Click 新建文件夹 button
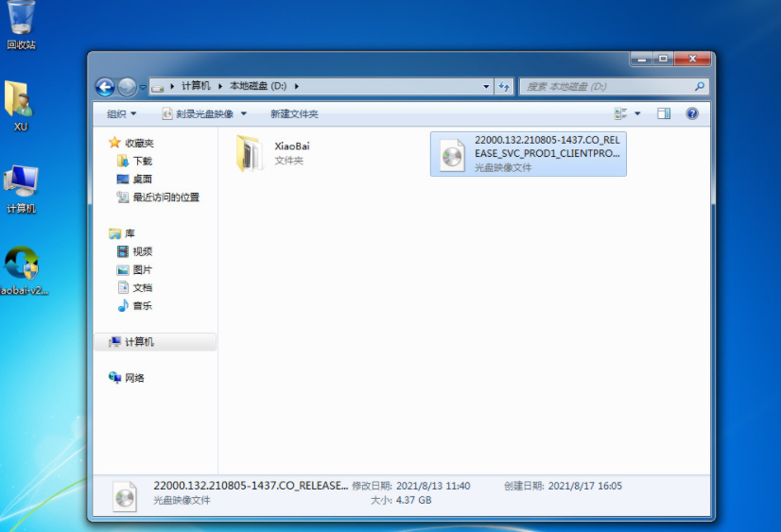Image resolution: width=781 pixels, height=532 pixels. [294, 113]
